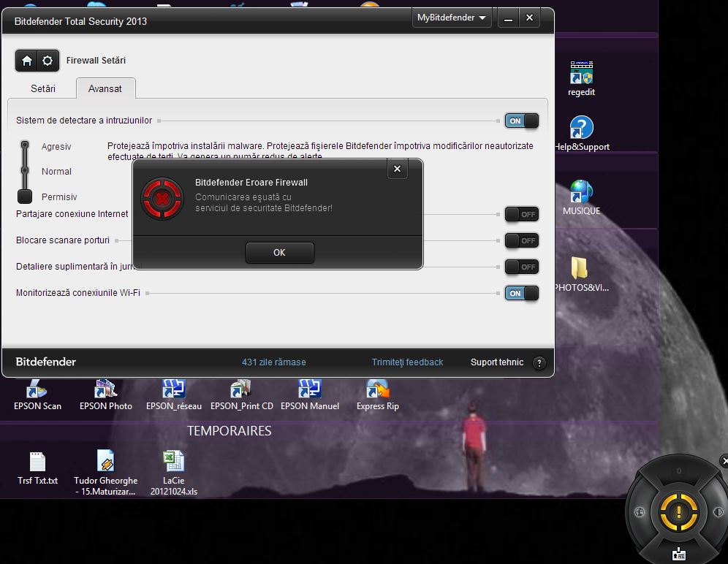
Task: Open the Trimiteți feedback link
Action: click(x=407, y=362)
